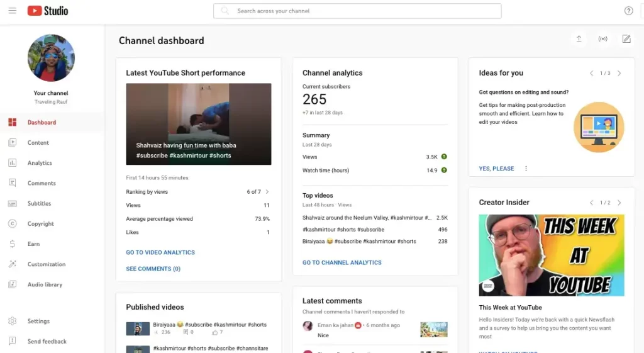Click Eman ka jahan commenter avatar
This screenshot has height=353, width=644.
[x=308, y=326]
